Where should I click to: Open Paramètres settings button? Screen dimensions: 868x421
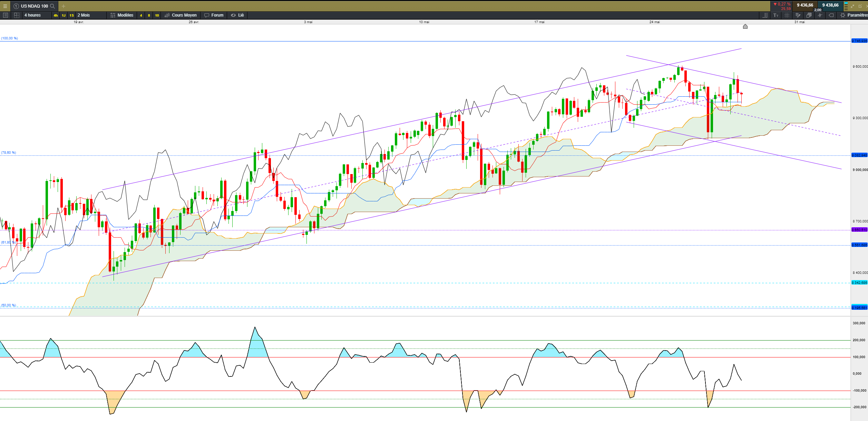click(854, 15)
